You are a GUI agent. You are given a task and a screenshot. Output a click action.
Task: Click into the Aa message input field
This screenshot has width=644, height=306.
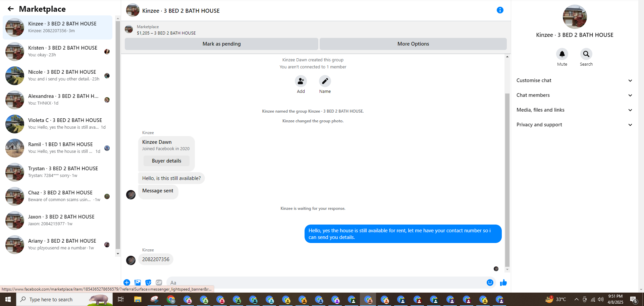pos(325,283)
